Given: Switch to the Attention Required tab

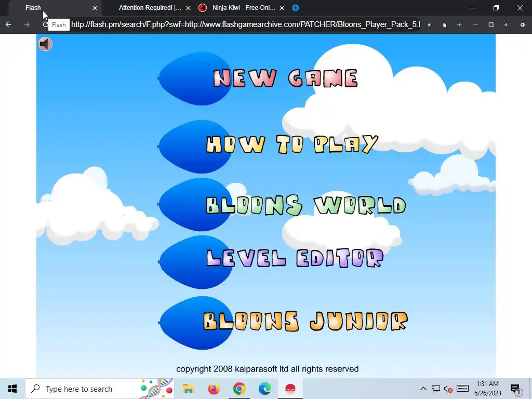Looking at the screenshot, I should pos(150,8).
